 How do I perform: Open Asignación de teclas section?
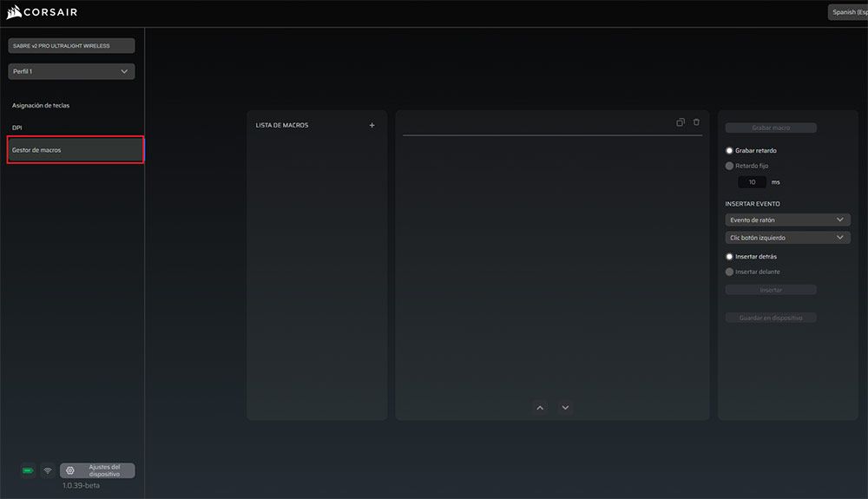pos(41,106)
